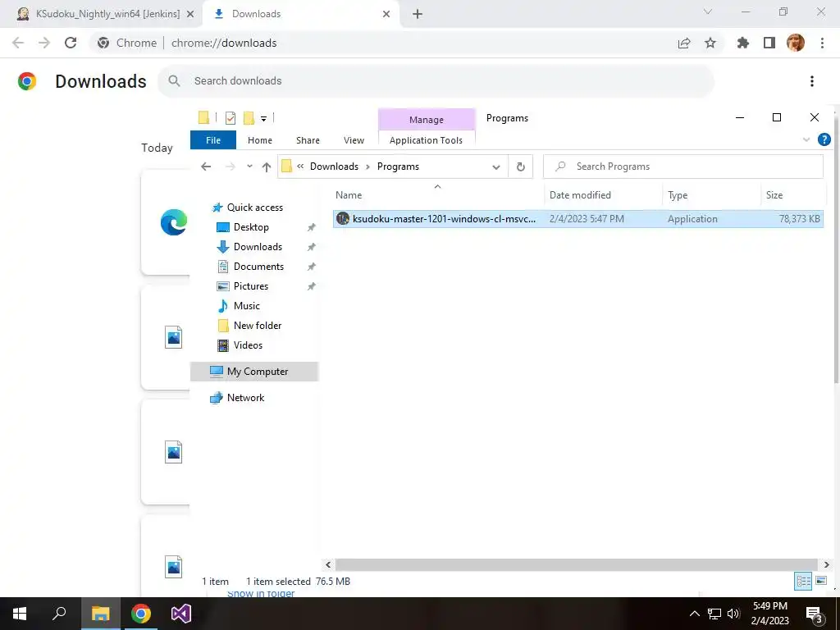Open Explorer Help question mark
Screen dimensions: 840x630
coord(824,139)
